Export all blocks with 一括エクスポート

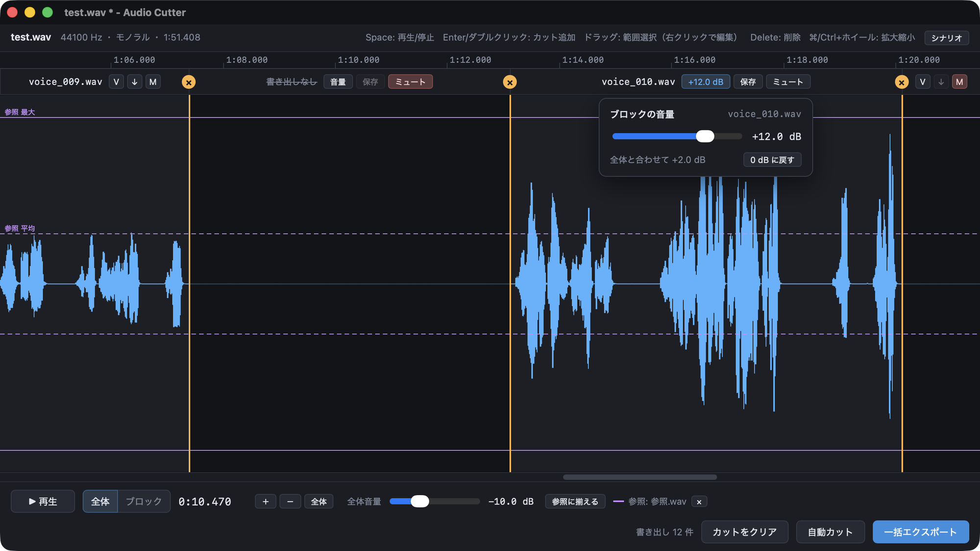921,532
